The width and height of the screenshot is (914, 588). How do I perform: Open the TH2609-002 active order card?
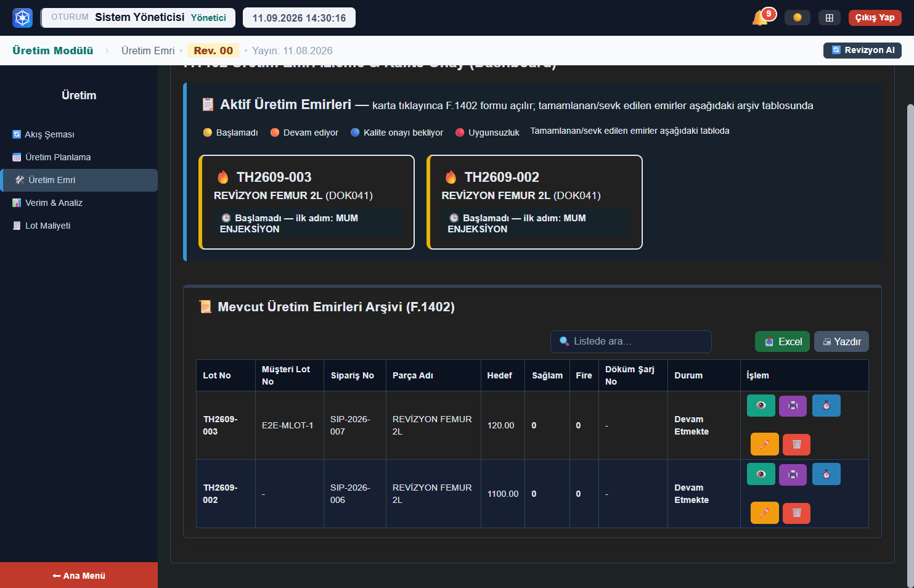click(x=534, y=202)
